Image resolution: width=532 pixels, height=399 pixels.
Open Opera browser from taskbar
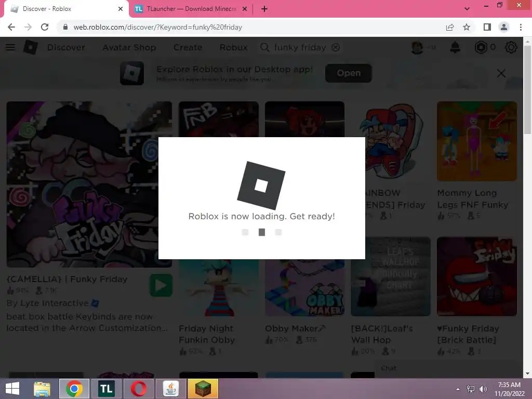(138, 389)
